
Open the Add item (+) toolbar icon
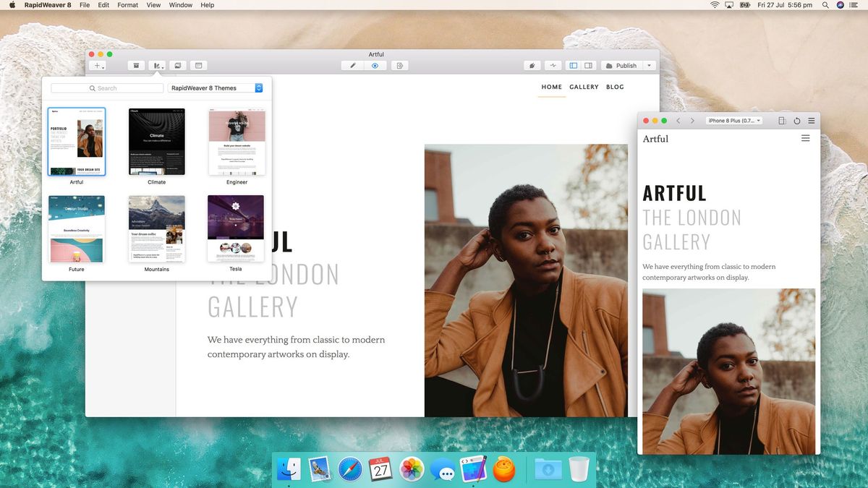(x=97, y=65)
